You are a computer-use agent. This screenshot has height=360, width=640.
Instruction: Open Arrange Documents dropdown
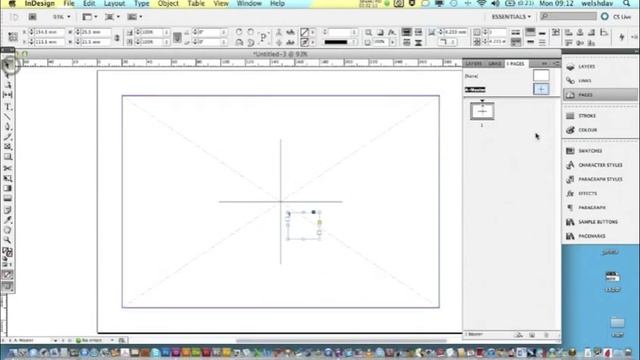click(x=135, y=17)
